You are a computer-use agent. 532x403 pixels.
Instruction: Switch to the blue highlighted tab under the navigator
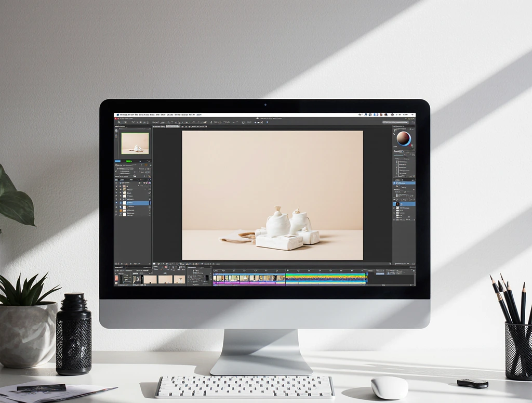[117, 161]
